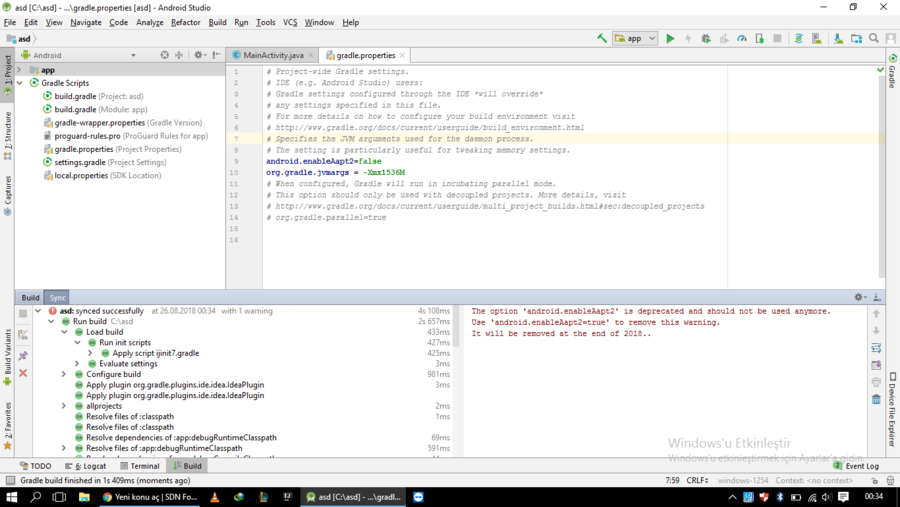Open the Logcat tool window
The width and height of the screenshot is (900, 507).
pyautogui.click(x=86, y=466)
